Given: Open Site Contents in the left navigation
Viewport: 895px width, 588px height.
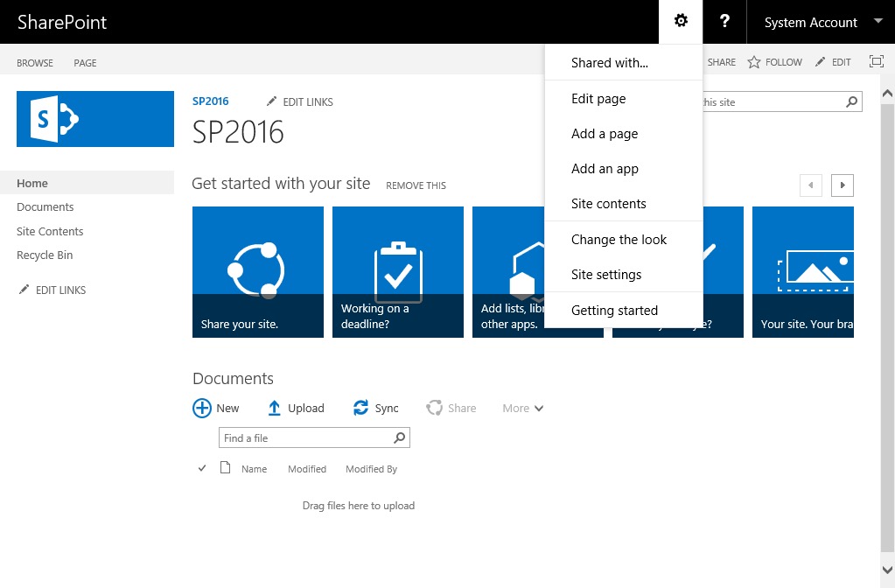Looking at the screenshot, I should click(x=50, y=231).
